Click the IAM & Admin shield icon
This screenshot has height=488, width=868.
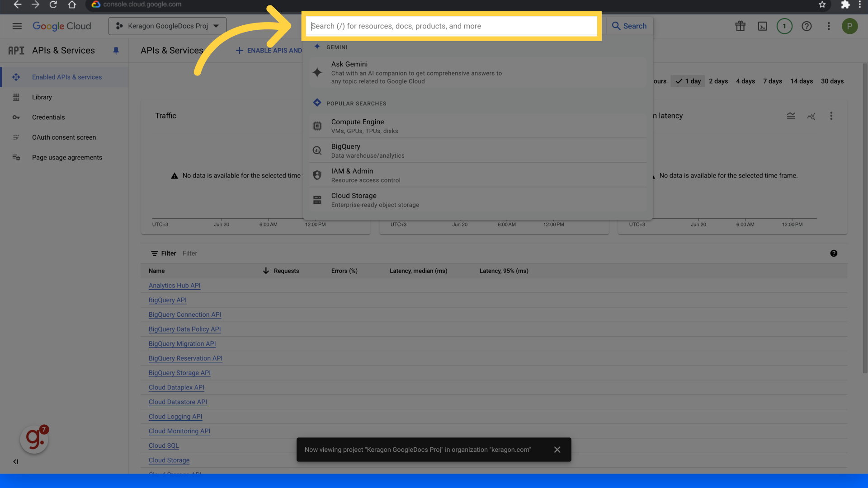pyautogui.click(x=317, y=175)
